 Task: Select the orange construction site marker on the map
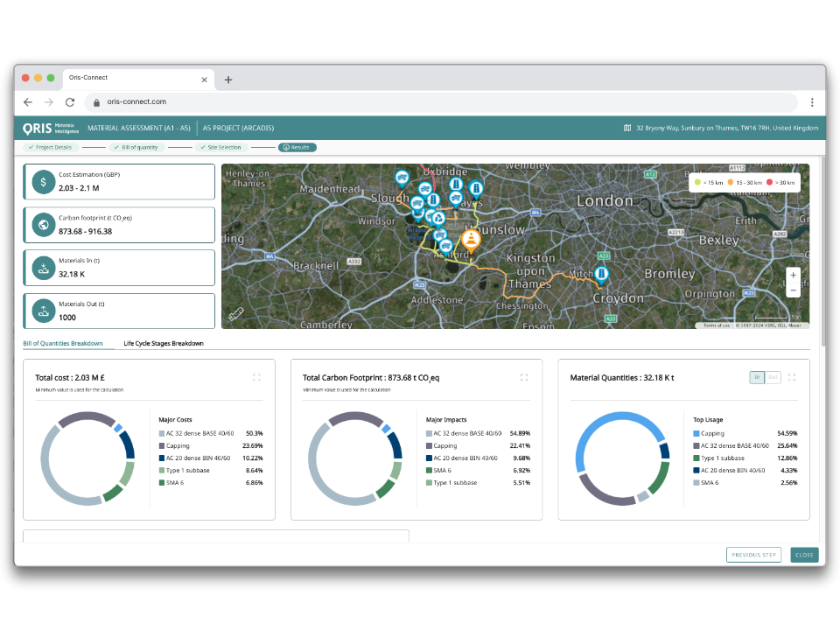471,238
